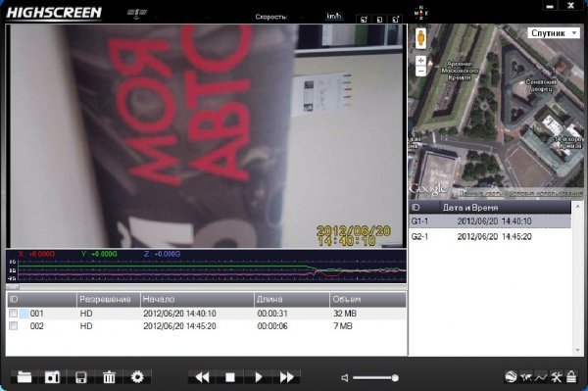Select start time 2012/06/20 14:45:20 cell
The image size is (588, 391).
click(179, 326)
